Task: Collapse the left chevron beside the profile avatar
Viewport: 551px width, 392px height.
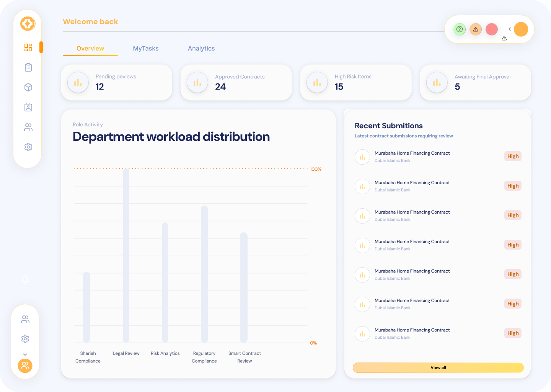Action: 510,29
